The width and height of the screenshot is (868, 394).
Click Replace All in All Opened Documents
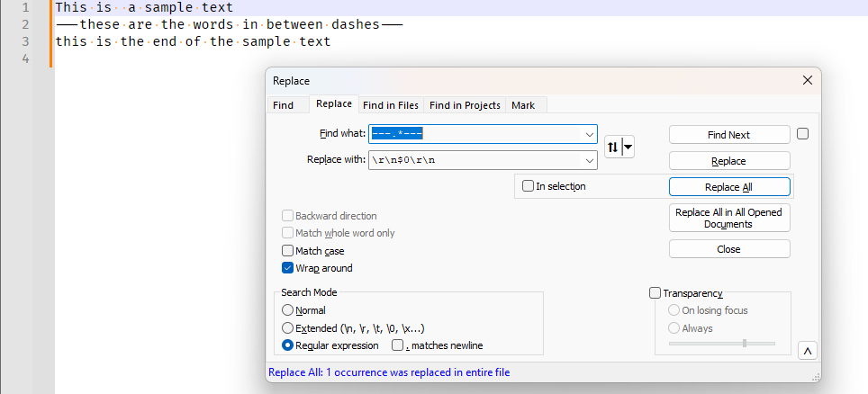(x=729, y=218)
